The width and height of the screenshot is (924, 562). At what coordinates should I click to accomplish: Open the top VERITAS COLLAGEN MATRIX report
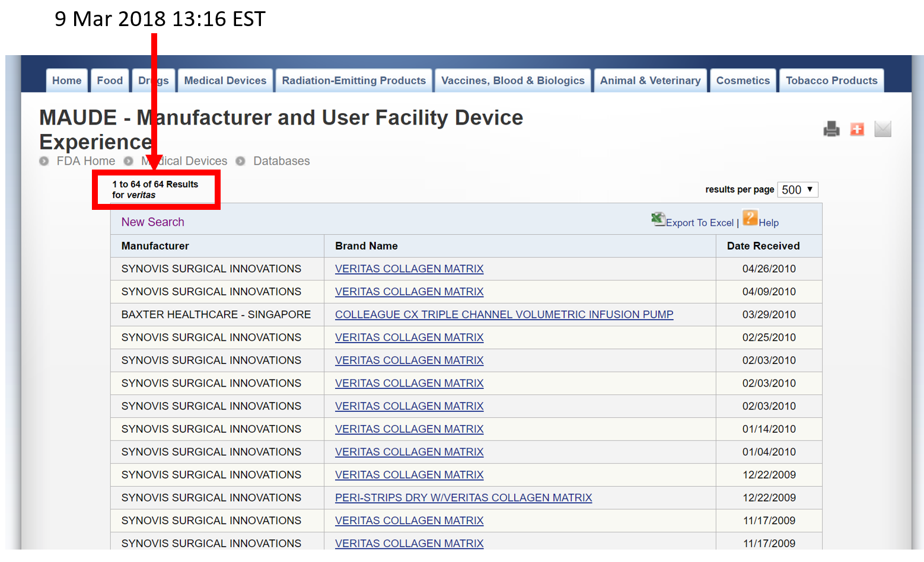click(x=409, y=269)
